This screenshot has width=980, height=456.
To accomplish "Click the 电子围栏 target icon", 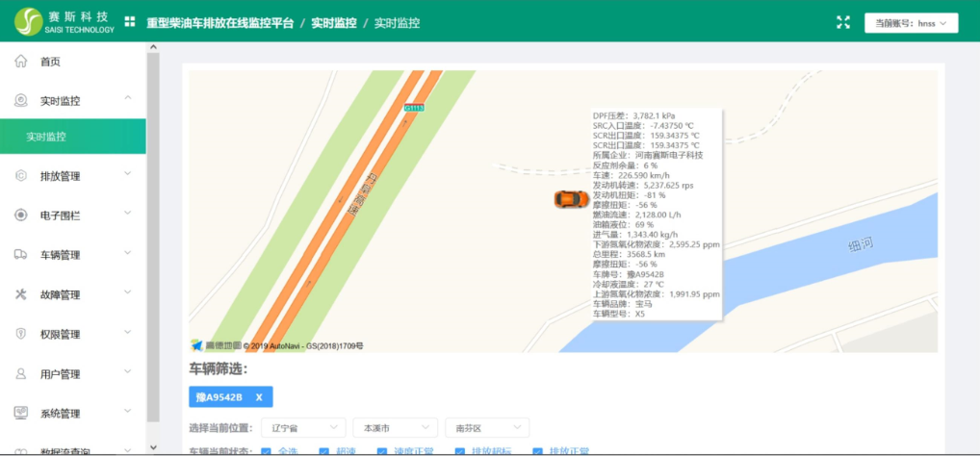I will coord(20,215).
